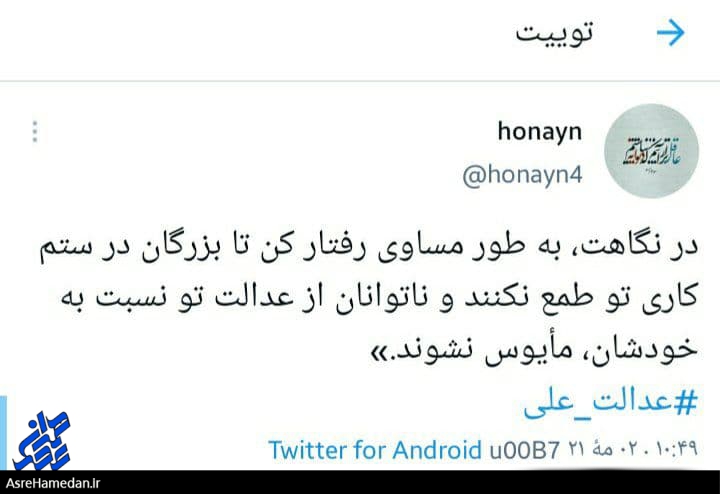Tap the blue back arrow
The height and width of the screenshot is (494, 720).
[670, 33]
